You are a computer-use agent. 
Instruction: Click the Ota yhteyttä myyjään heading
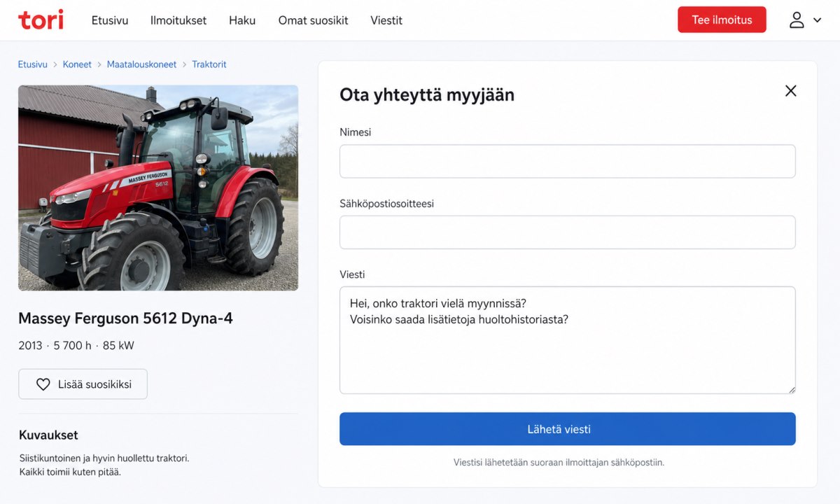click(x=427, y=95)
